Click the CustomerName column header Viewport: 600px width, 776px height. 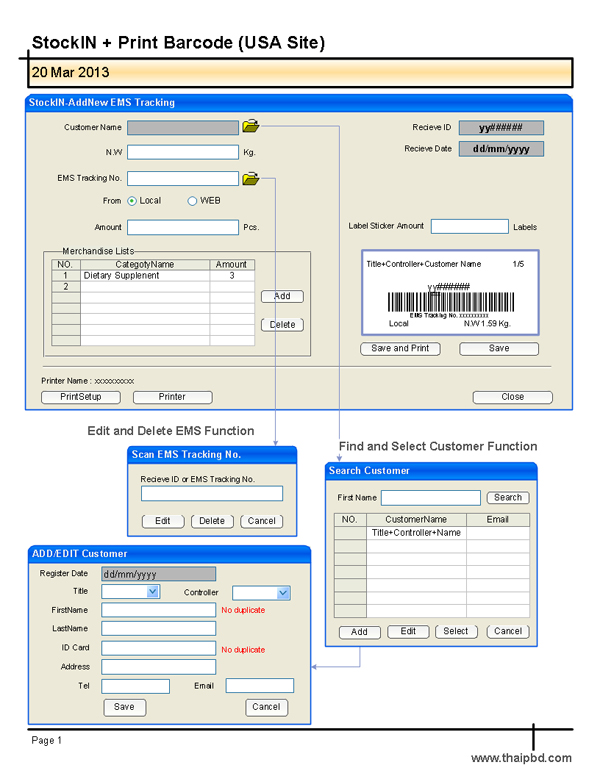pyautogui.click(x=416, y=520)
